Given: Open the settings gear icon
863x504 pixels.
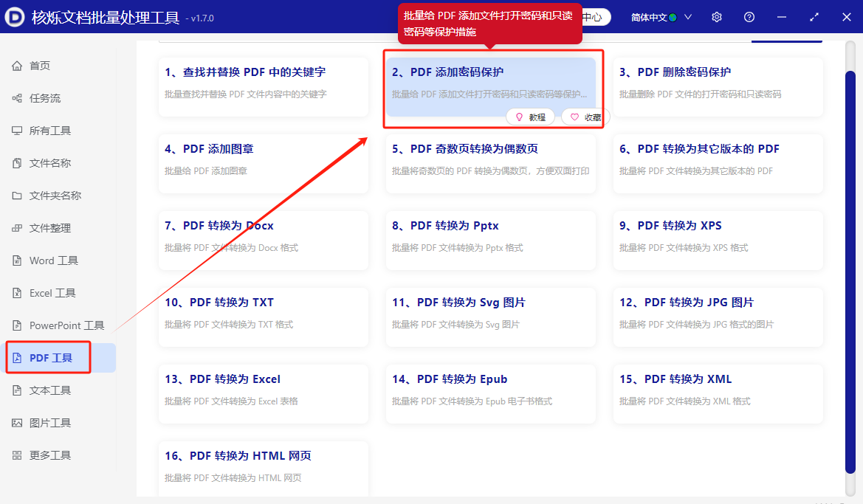Looking at the screenshot, I should tap(716, 16).
